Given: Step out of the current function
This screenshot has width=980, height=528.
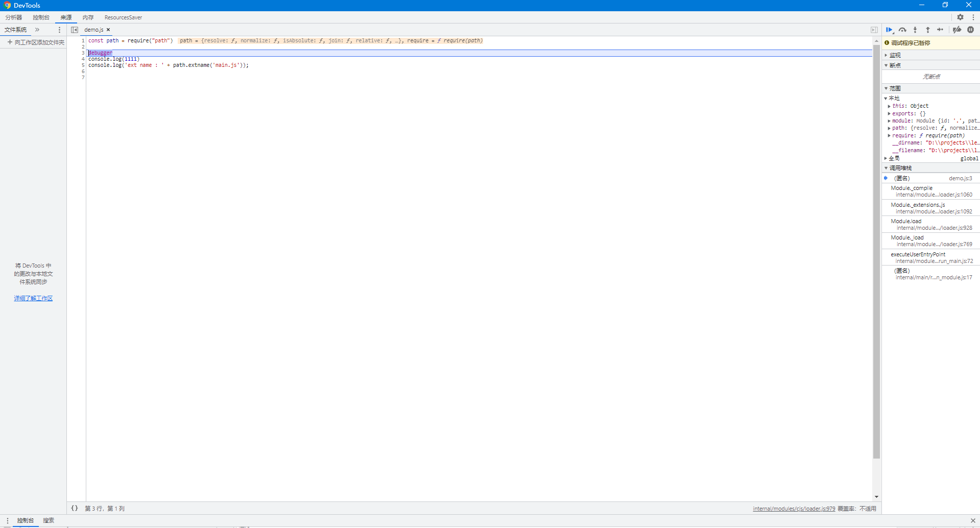Looking at the screenshot, I should click(x=928, y=30).
